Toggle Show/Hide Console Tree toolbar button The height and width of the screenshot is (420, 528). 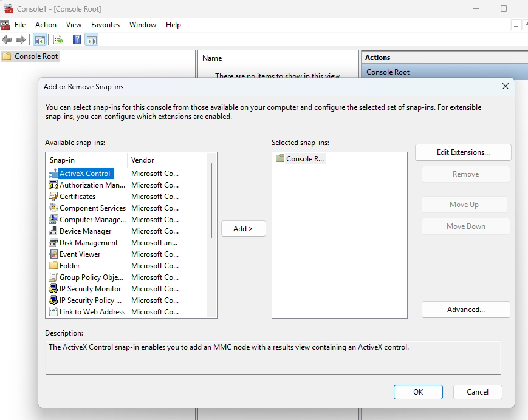click(39, 40)
